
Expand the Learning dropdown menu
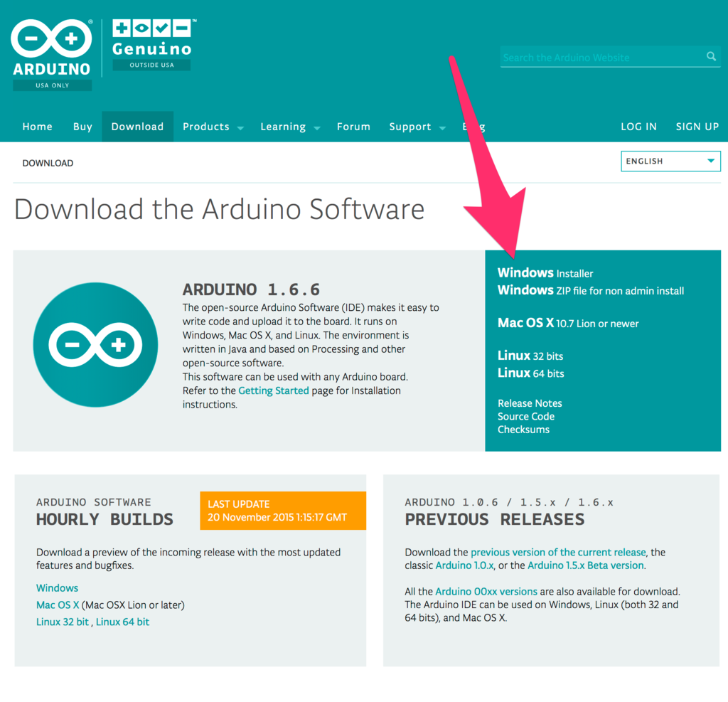pyautogui.click(x=290, y=127)
